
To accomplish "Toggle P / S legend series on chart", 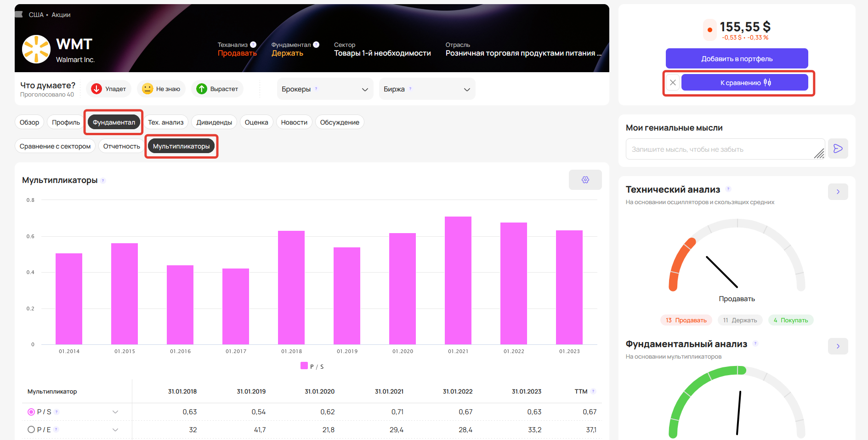I will click(x=312, y=366).
